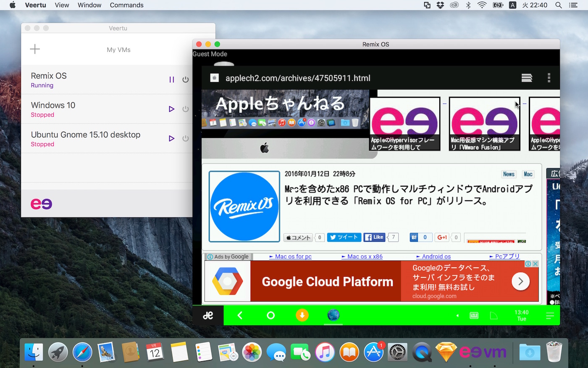Select Ubuntu Gnome 15.10 desktop in My VMs
Viewport: 588px width, 368px height.
coord(107,138)
